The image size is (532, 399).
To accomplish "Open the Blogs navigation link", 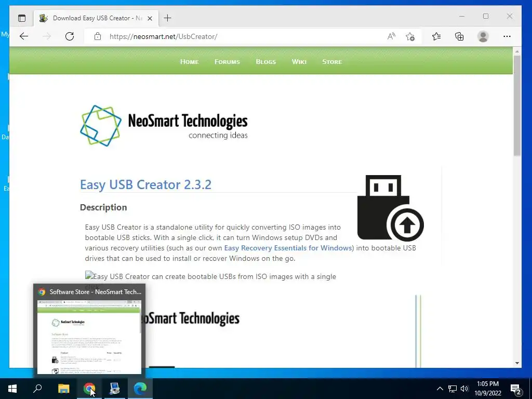I will pos(265,62).
